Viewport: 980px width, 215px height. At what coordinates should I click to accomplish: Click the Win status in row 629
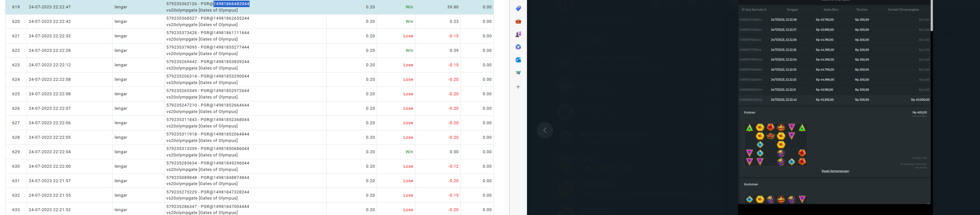(409, 152)
